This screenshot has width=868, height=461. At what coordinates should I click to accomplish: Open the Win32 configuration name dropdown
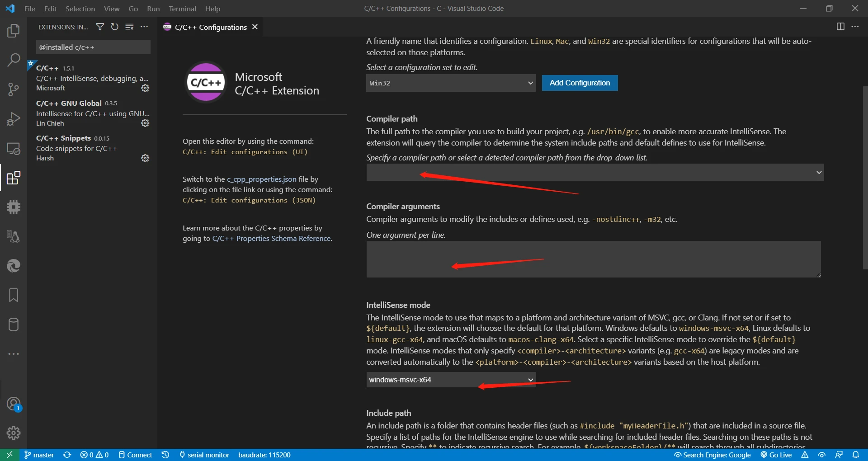tap(451, 83)
